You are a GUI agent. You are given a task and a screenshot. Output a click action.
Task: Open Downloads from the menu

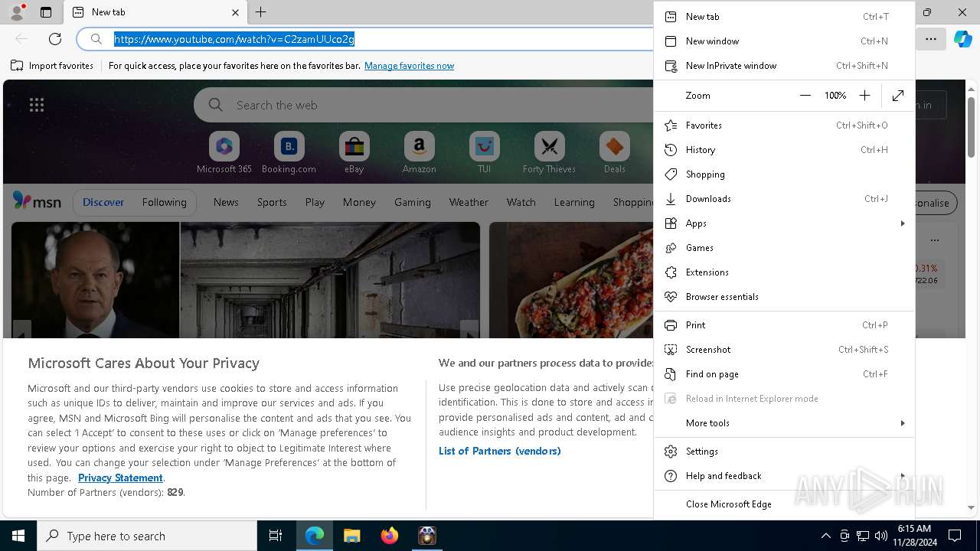tap(784, 199)
